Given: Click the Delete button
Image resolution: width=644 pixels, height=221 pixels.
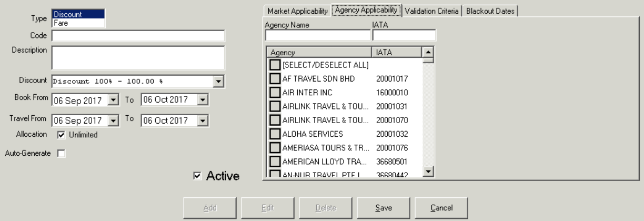Looking at the screenshot, I should (x=325, y=208).
